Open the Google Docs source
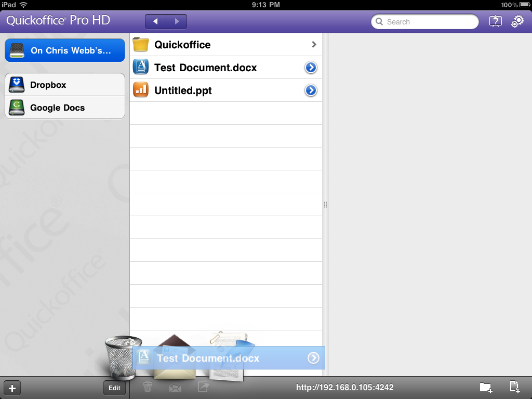The height and width of the screenshot is (399, 532). [65, 108]
